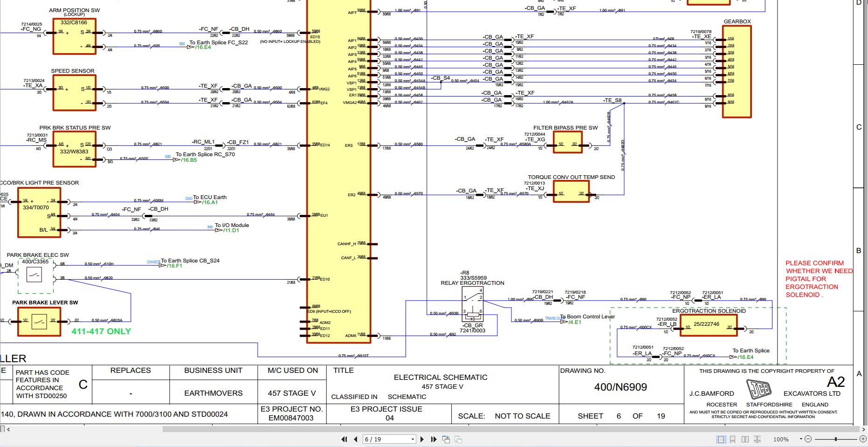The height and width of the screenshot is (447, 868).
Task: Jump to the first page of the schematic
Action: tap(344, 439)
